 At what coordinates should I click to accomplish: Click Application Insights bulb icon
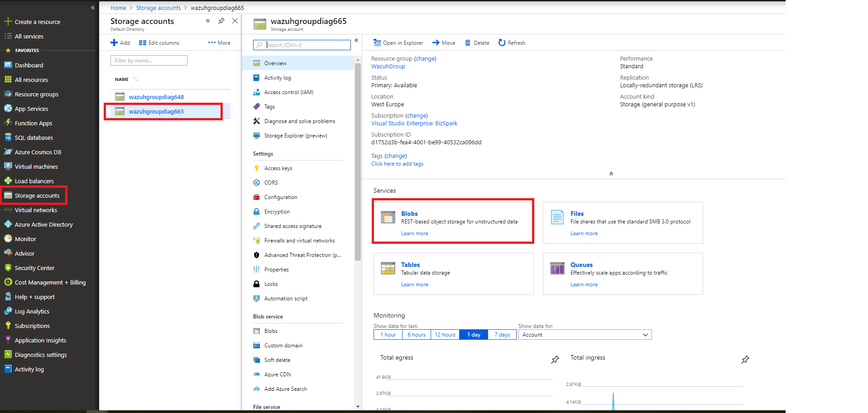(x=8, y=340)
